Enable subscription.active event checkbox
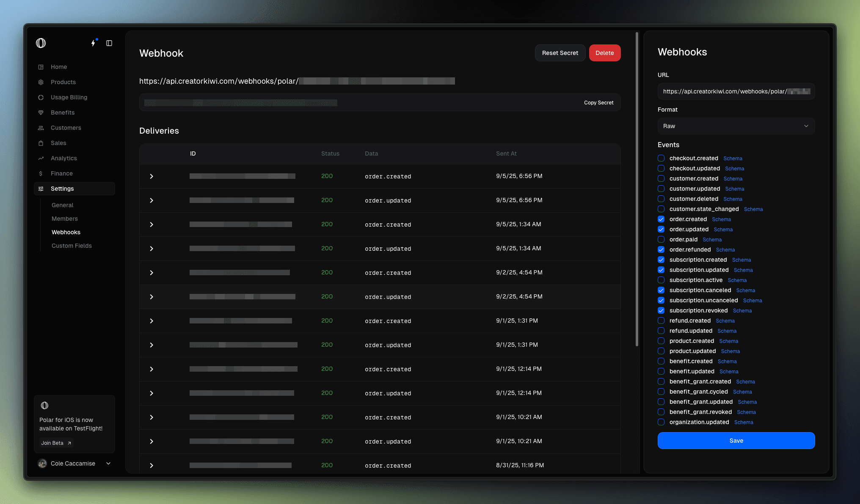The image size is (860, 504). click(x=661, y=280)
